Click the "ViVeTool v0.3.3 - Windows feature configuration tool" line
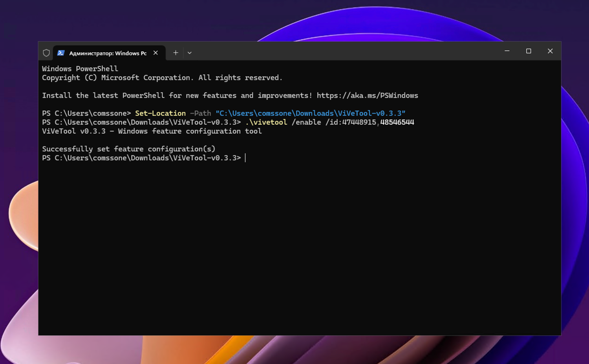 pos(152,131)
